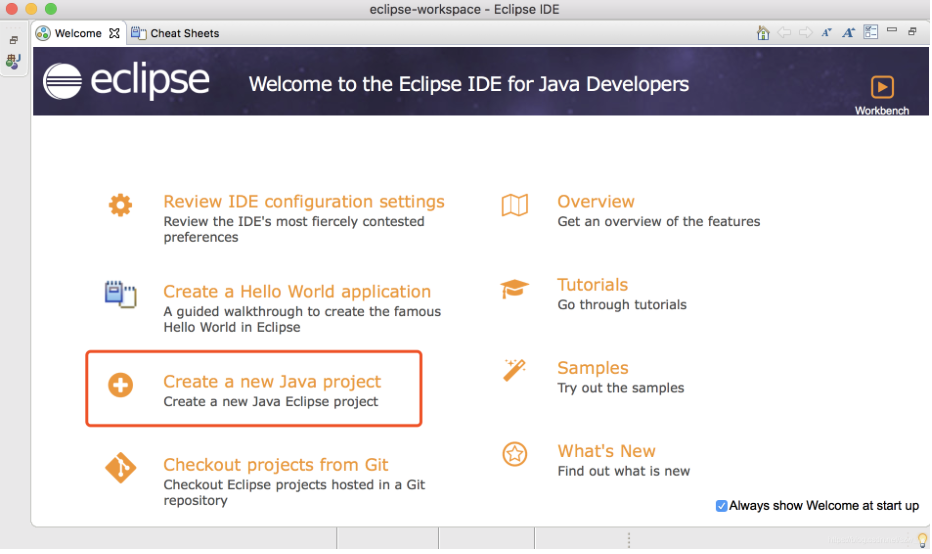Open the What's New link
Screen dimensions: 932x554
tap(606, 451)
